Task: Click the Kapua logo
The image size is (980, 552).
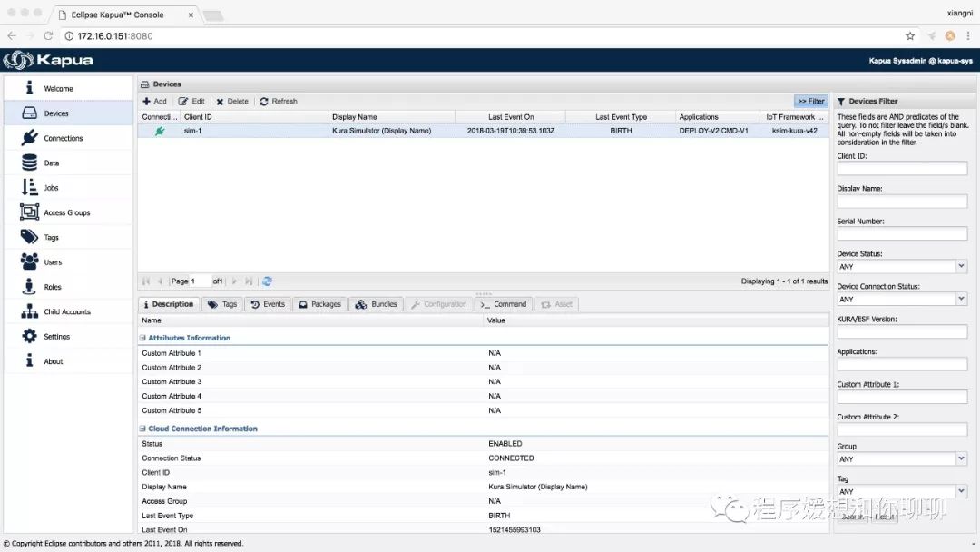Action: pyautogui.click(x=48, y=60)
